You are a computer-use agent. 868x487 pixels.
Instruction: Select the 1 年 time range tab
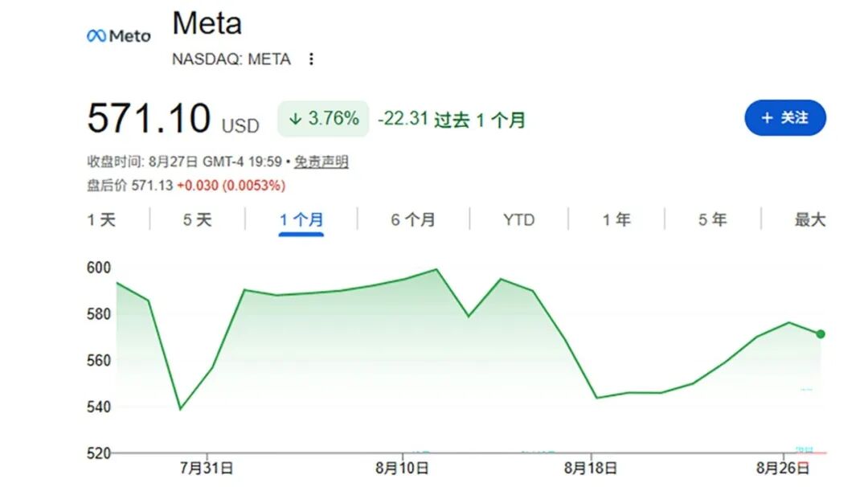(x=616, y=219)
